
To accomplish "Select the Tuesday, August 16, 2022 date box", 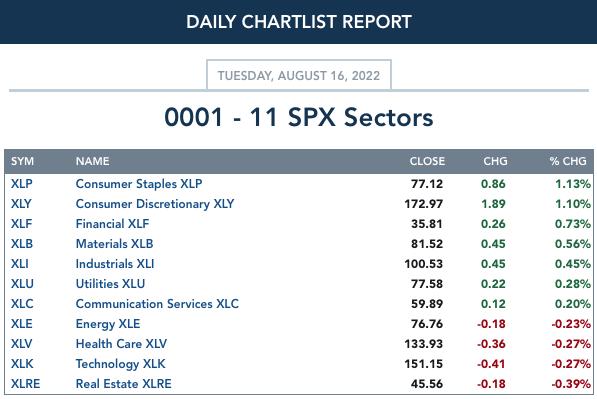I will tap(299, 75).
